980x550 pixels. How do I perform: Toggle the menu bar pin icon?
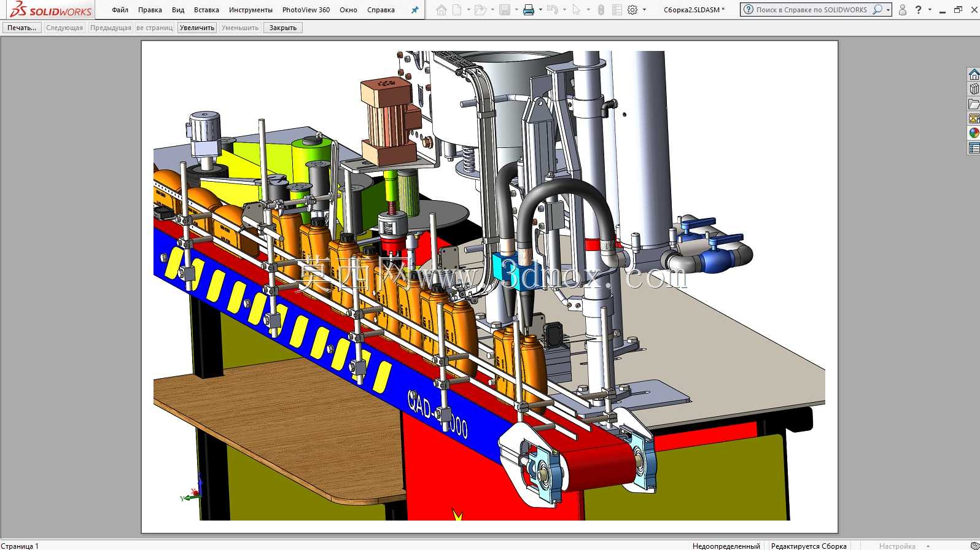coord(414,10)
